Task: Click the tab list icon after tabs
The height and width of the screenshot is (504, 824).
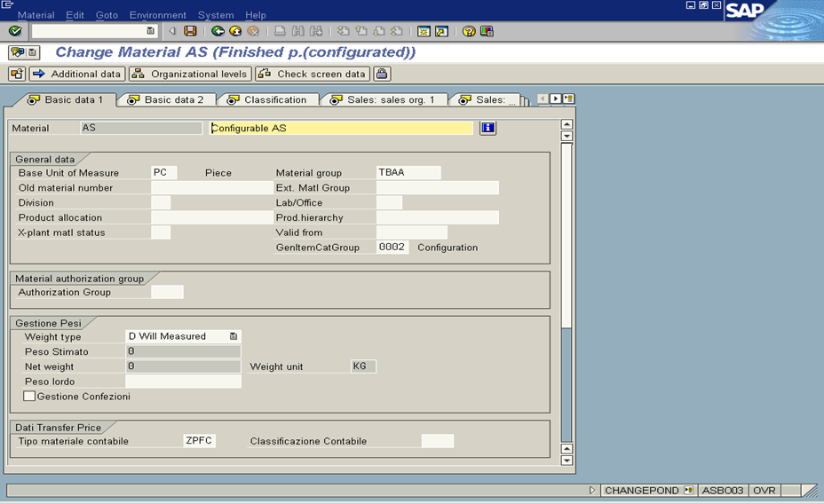Action: (568, 98)
